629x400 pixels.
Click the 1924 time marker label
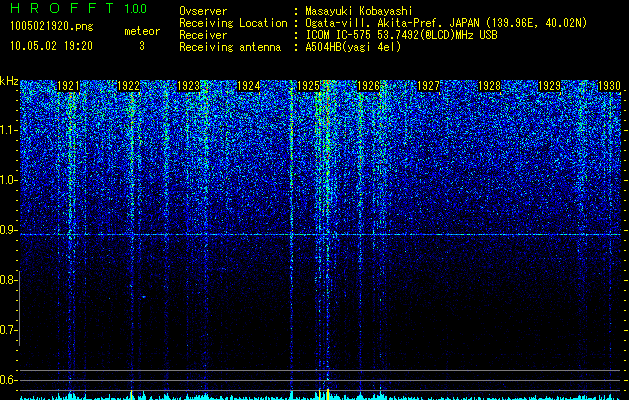(x=249, y=86)
